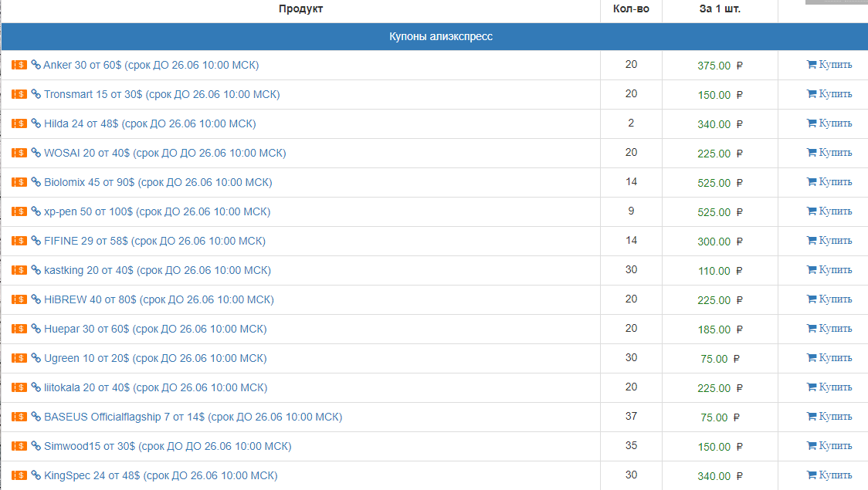Open the FIFINE 29 от 58$ coupon link
This screenshot has width=868, height=490.
click(x=155, y=241)
